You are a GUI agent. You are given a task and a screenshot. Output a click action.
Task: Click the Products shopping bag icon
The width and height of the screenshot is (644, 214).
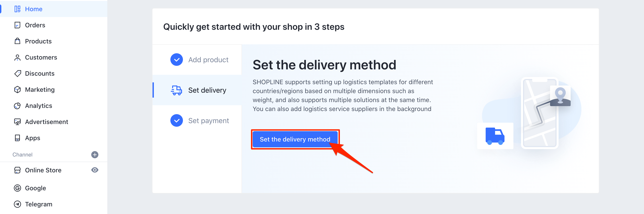(17, 41)
